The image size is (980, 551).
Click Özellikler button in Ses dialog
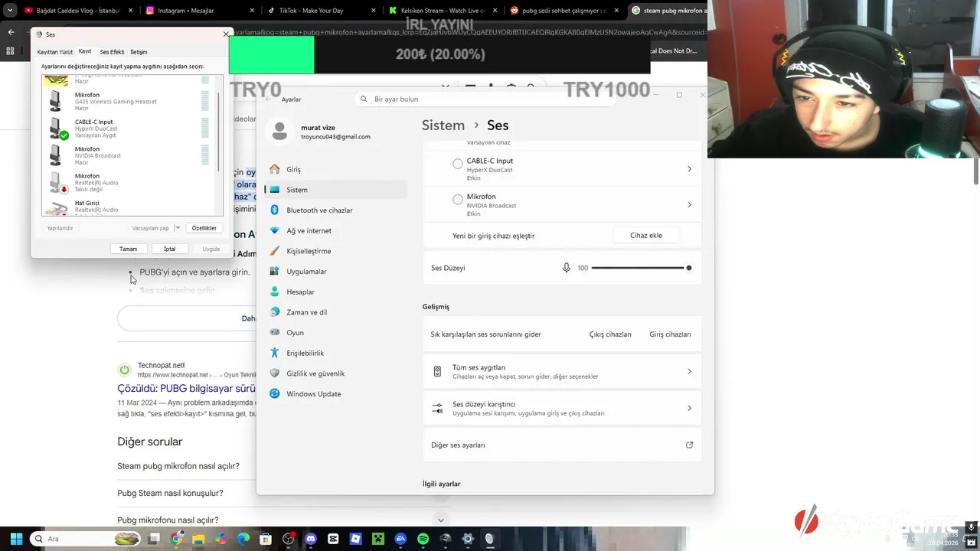point(204,228)
